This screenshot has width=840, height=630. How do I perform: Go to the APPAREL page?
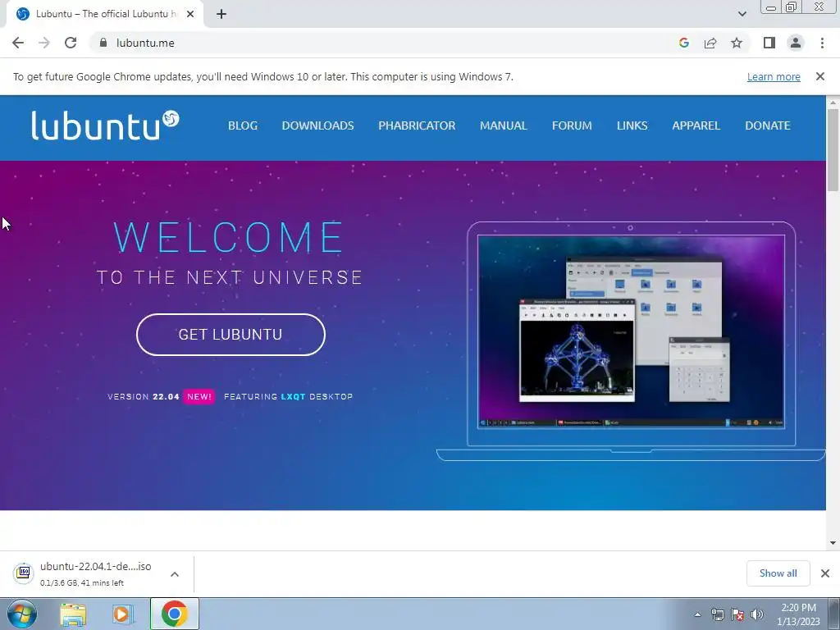[x=696, y=126]
